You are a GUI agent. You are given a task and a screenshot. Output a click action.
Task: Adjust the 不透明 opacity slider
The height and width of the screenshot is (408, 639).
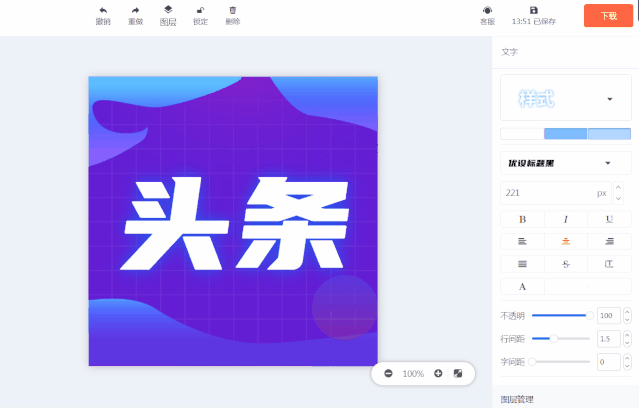pyautogui.click(x=561, y=315)
